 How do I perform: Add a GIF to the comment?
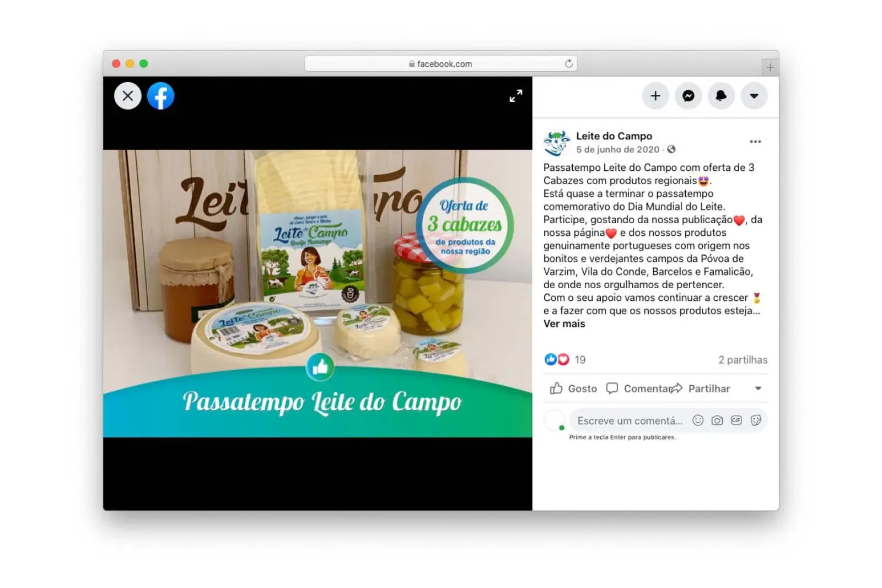click(x=736, y=420)
